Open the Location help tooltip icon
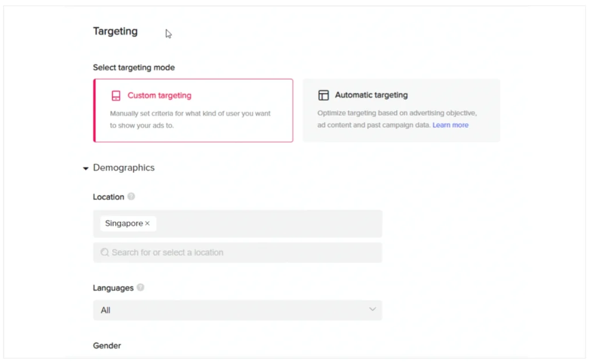 tap(131, 196)
